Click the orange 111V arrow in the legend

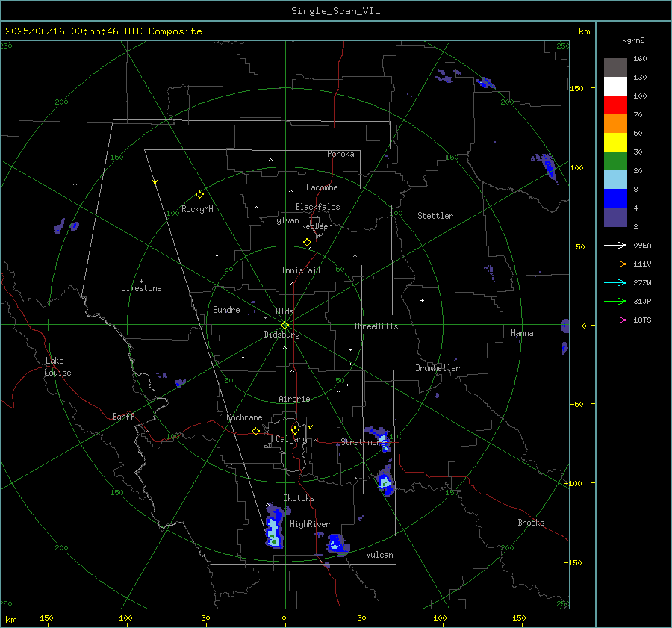pos(615,264)
